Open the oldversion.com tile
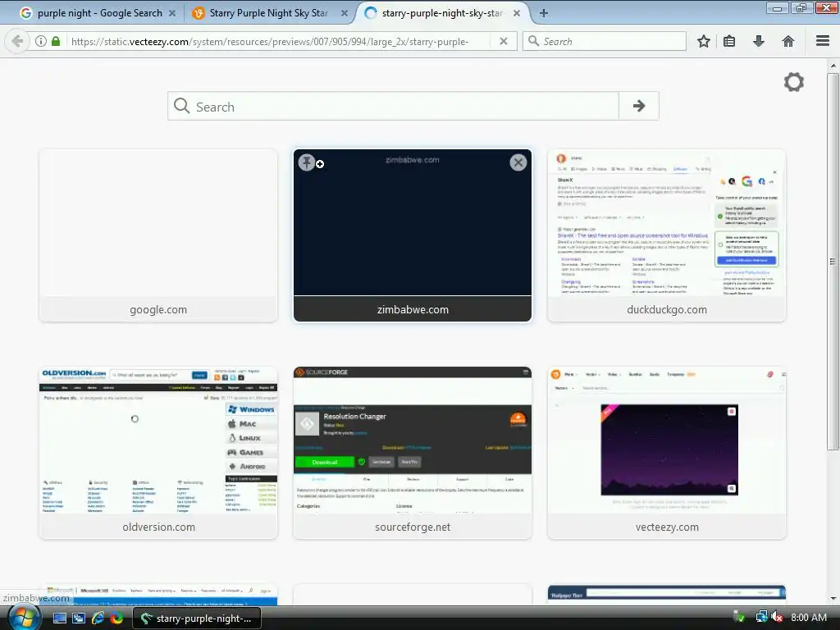 point(158,453)
